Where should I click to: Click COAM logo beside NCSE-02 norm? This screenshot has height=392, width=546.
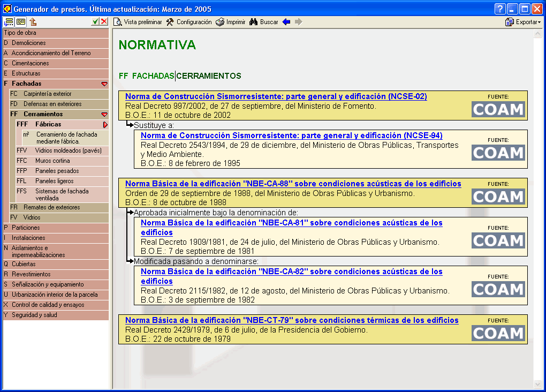pyautogui.click(x=498, y=109)
